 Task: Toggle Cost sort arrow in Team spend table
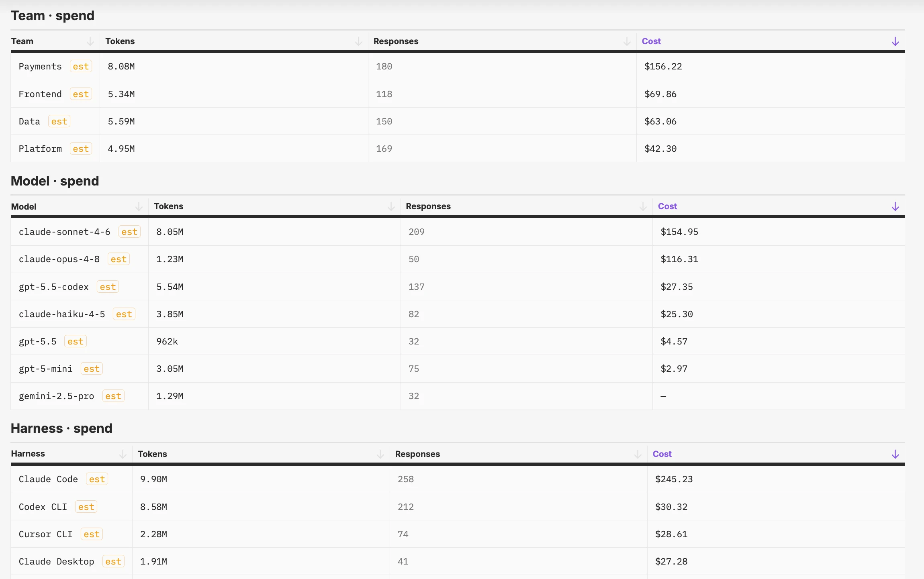coord(895,41)
